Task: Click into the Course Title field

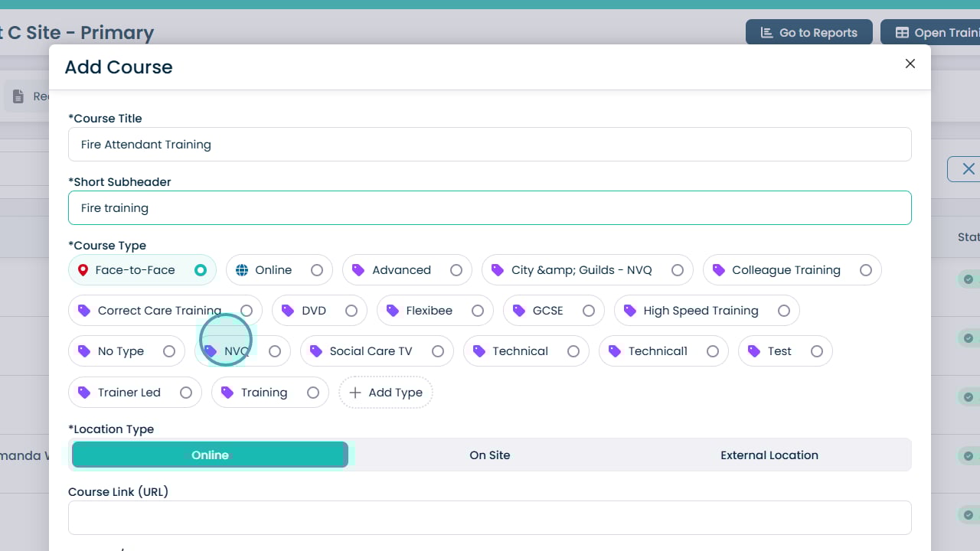Action: click(x=489, y=145)
